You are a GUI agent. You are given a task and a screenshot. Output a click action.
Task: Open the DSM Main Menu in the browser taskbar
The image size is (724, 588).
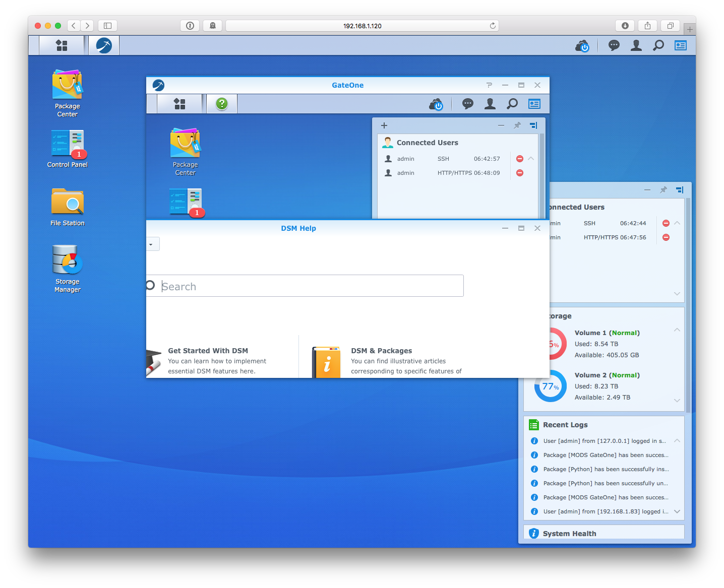coord(62,45)
